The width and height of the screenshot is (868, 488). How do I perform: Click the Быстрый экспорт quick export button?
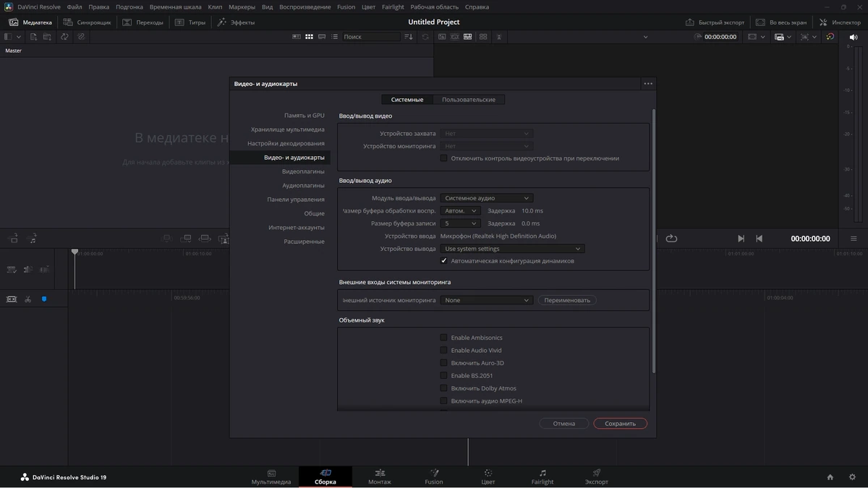(715, 22)
